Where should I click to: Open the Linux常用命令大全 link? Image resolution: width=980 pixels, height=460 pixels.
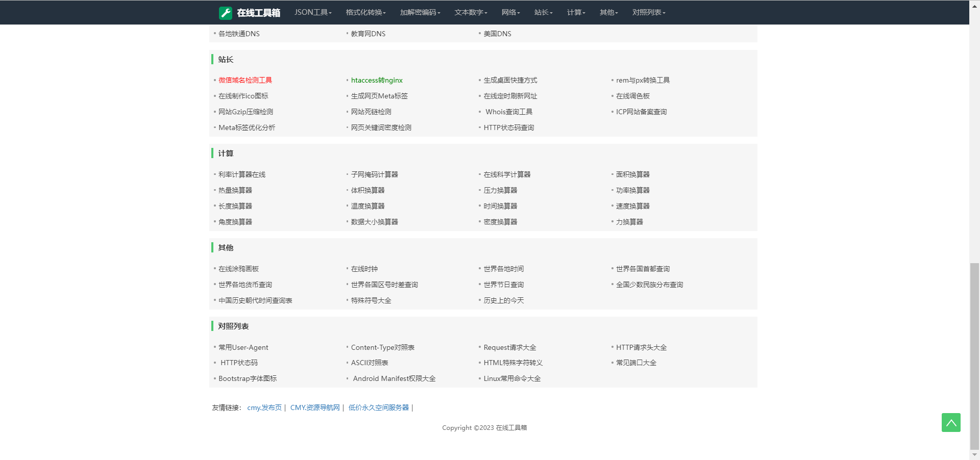coord(512,378)
